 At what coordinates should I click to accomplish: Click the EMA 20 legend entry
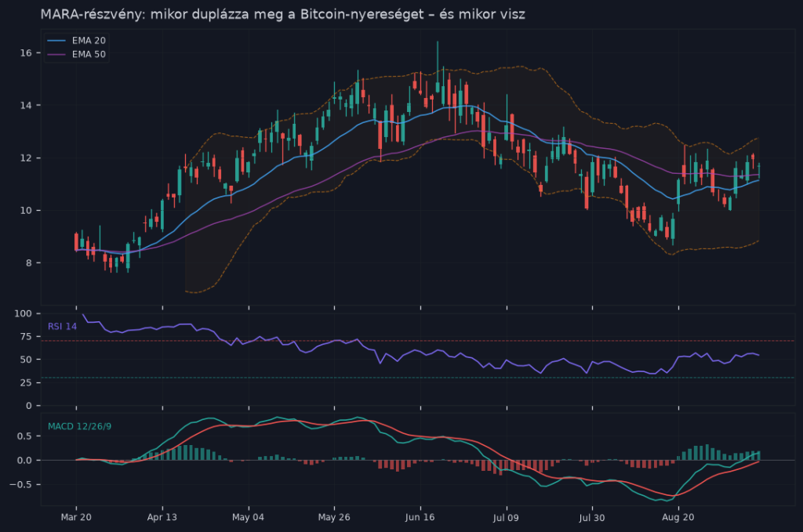click(76, 41)
